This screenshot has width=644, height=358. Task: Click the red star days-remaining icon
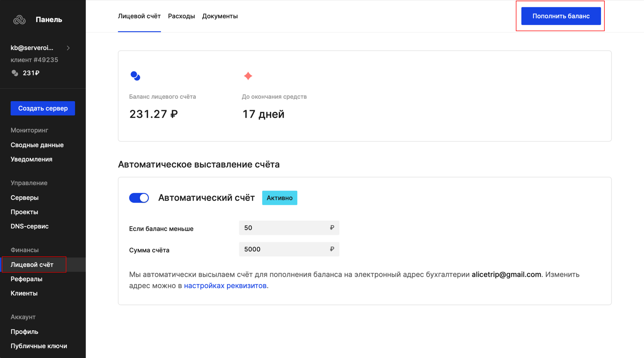coord(248,76)
